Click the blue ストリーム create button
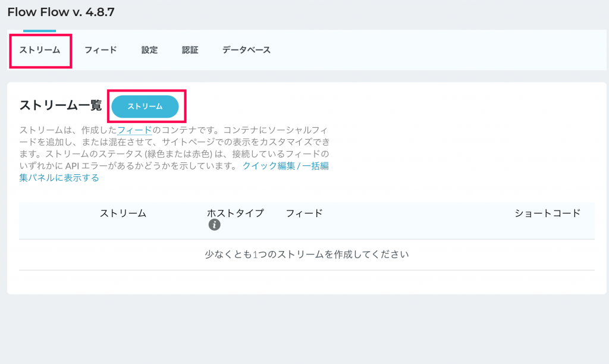Viewport: 609px width, 364px height. [x=145, y=106]
